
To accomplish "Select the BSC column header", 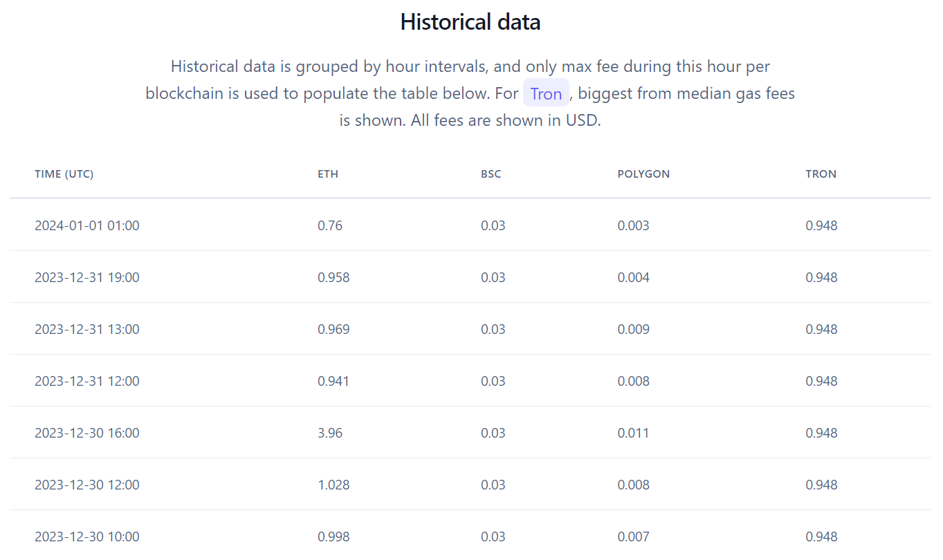I will coord(491,174).
